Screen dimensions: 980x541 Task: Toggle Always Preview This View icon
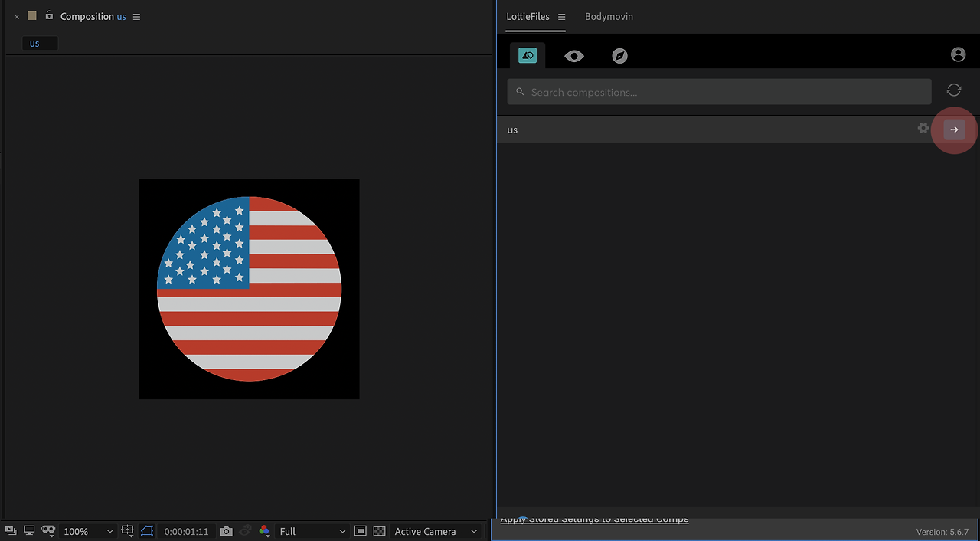click(11, 531)
